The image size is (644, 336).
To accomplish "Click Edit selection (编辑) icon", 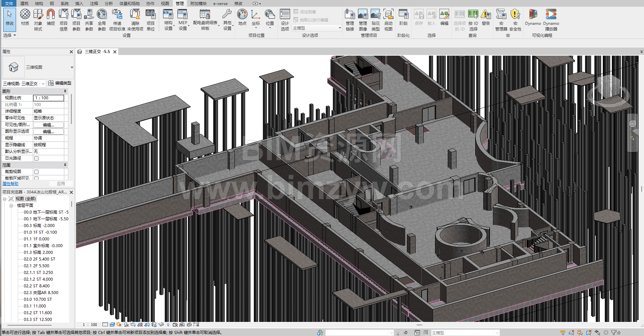I will (444, 17).
